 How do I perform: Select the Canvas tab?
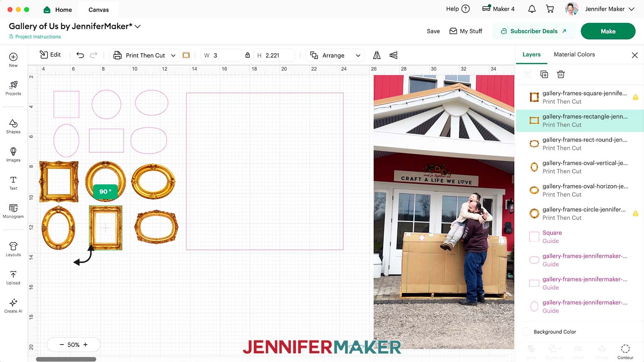tap(98, 10)
